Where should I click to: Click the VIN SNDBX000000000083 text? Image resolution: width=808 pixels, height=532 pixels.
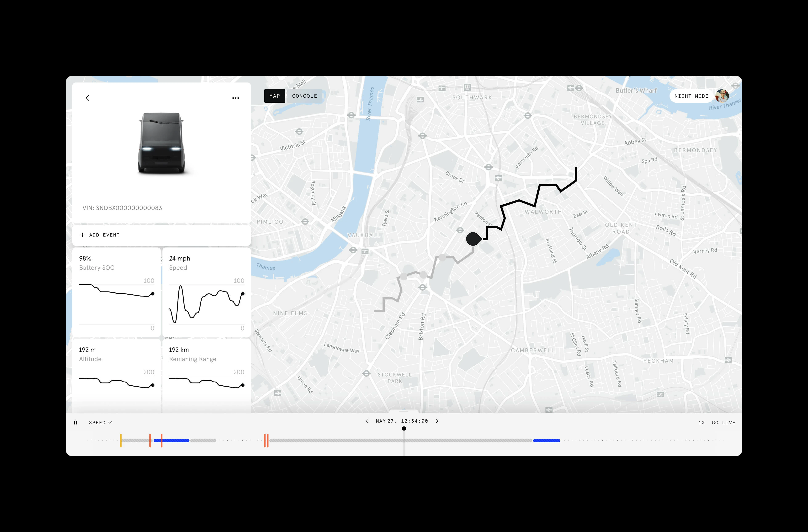click(x=122, y=208)
